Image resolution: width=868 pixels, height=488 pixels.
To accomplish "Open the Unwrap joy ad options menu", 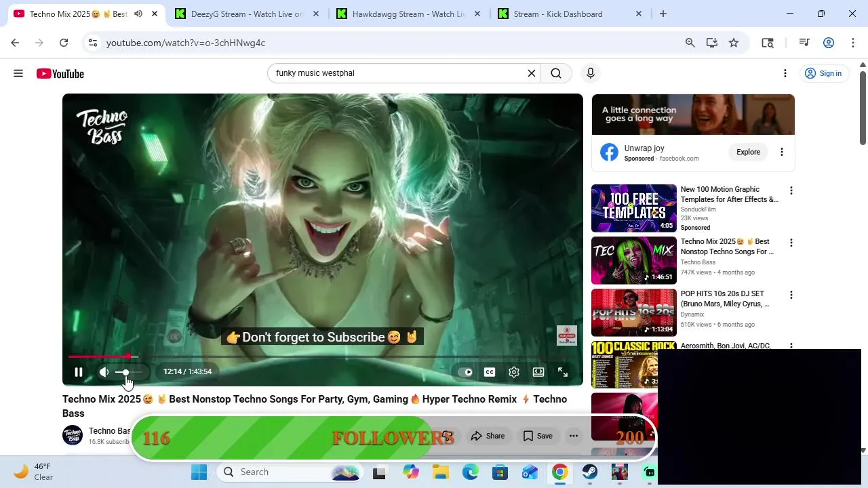I will click(782, 152).
